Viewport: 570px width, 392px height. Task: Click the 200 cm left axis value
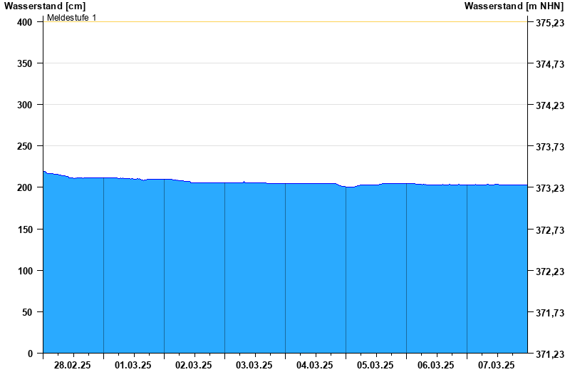(26, 187)
